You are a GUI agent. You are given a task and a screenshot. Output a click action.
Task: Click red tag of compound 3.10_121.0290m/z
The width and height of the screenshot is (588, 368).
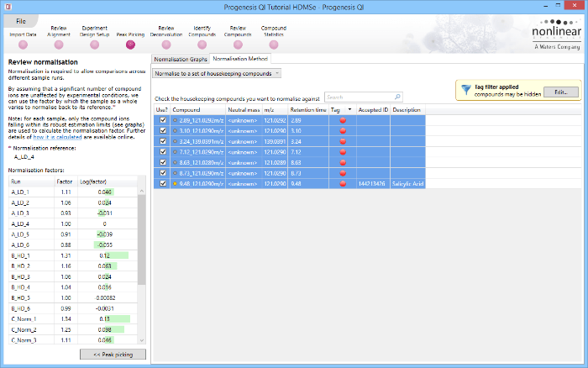pos(343,131)
